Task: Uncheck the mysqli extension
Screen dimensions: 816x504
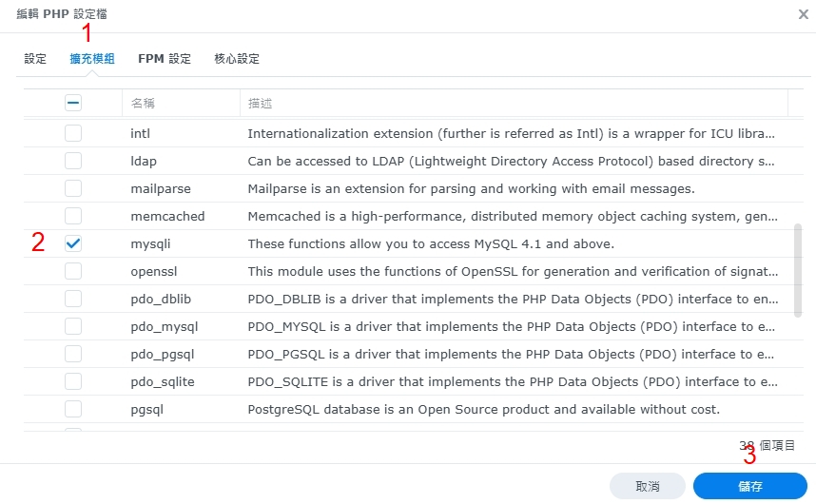Action: coord(73,243)
